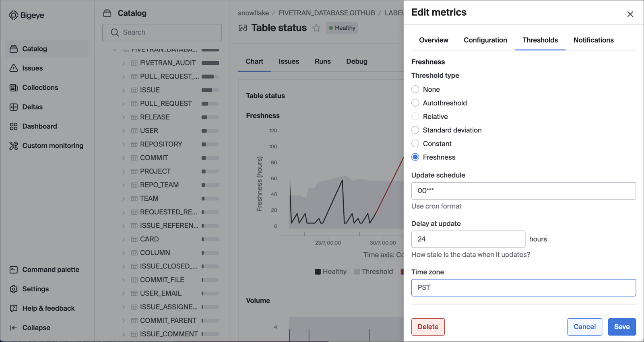Star the Table status metric

[316, 28]
